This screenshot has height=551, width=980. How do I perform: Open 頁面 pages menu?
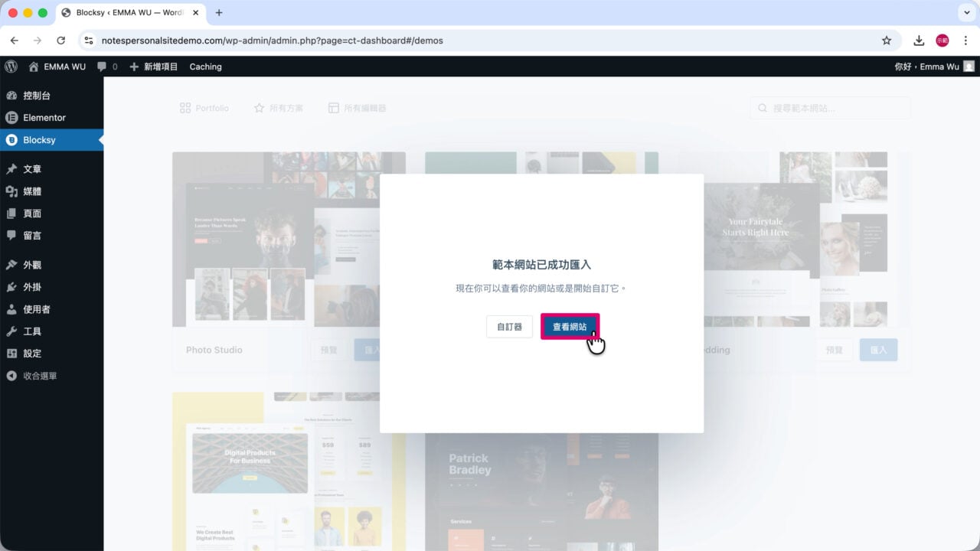click(x=51, y=214)
